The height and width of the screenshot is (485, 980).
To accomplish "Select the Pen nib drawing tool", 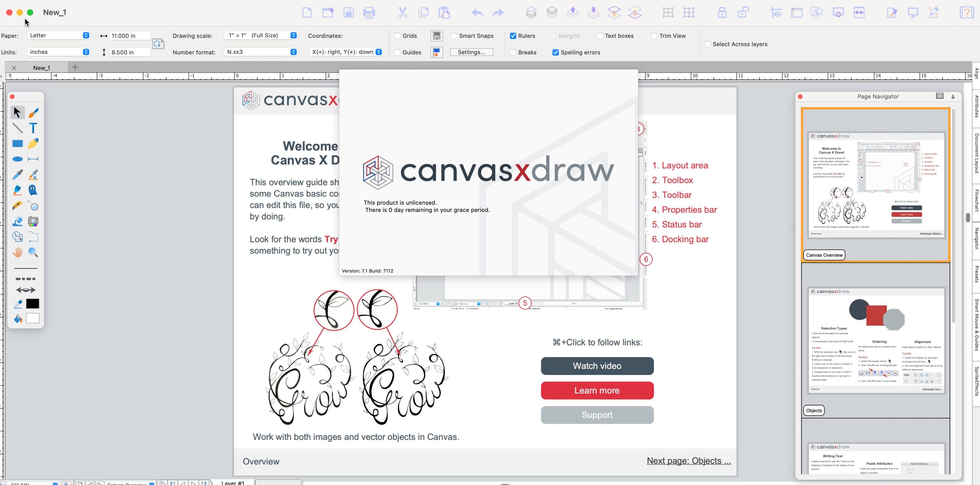I will coord(33,143).
